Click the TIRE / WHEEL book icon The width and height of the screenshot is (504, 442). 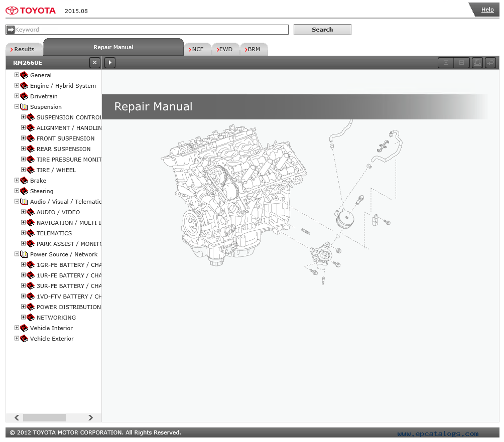31,170
